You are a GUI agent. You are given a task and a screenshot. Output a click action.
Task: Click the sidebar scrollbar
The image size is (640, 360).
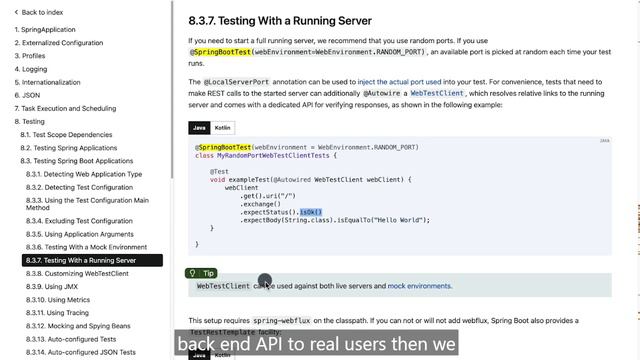click(172, 90)
